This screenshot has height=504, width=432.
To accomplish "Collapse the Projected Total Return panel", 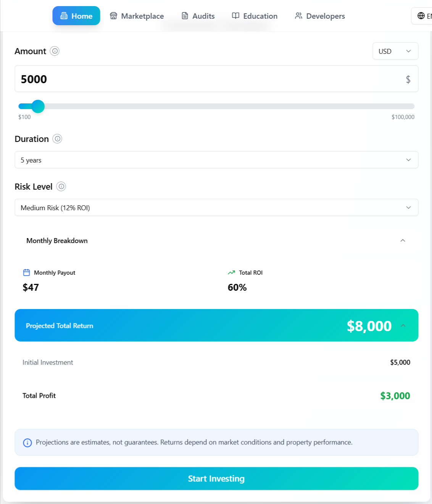I will 403,325.
